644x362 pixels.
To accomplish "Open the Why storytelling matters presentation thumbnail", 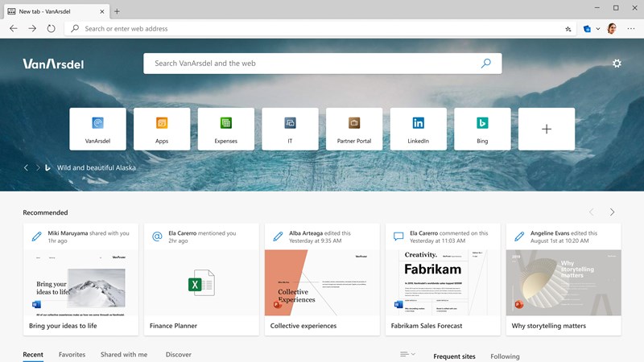I will (x=563, y=283).
